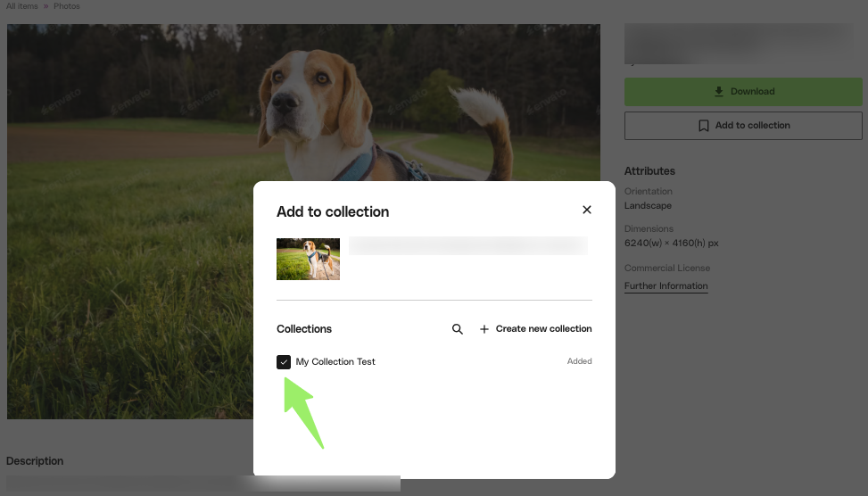
Task: Click the Added status text
Action: tap(579, 361)
